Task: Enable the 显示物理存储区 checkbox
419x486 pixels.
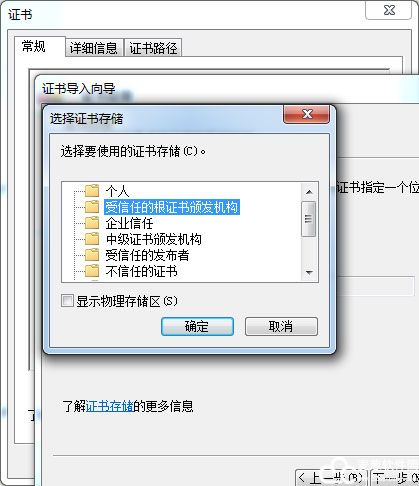Action: pyautogui.click(x=67, y=301)
